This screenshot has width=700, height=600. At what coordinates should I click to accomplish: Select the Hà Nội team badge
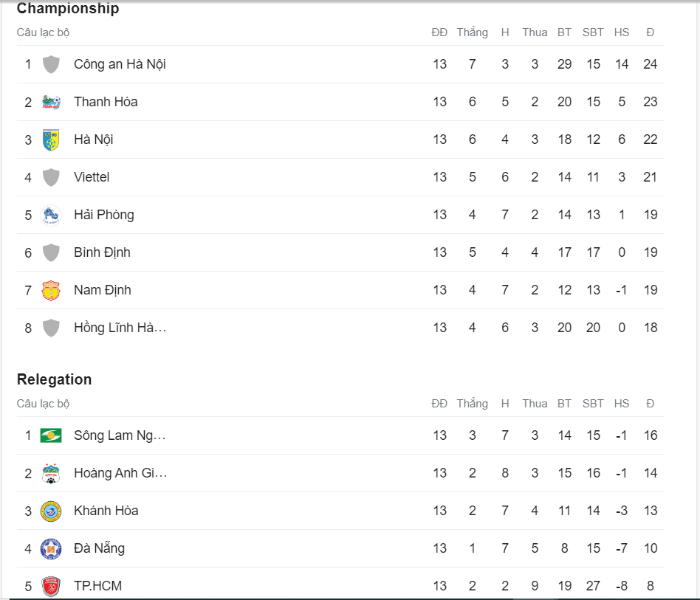coord(51,139)
